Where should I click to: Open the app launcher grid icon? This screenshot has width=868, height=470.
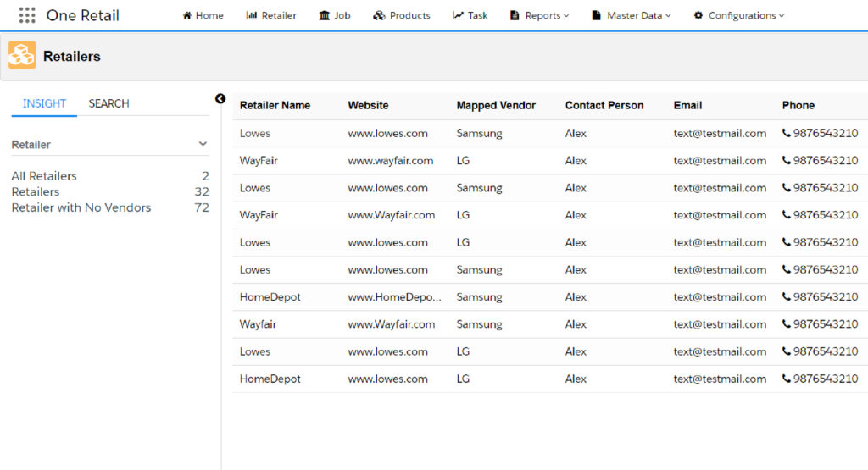point(26,15)
